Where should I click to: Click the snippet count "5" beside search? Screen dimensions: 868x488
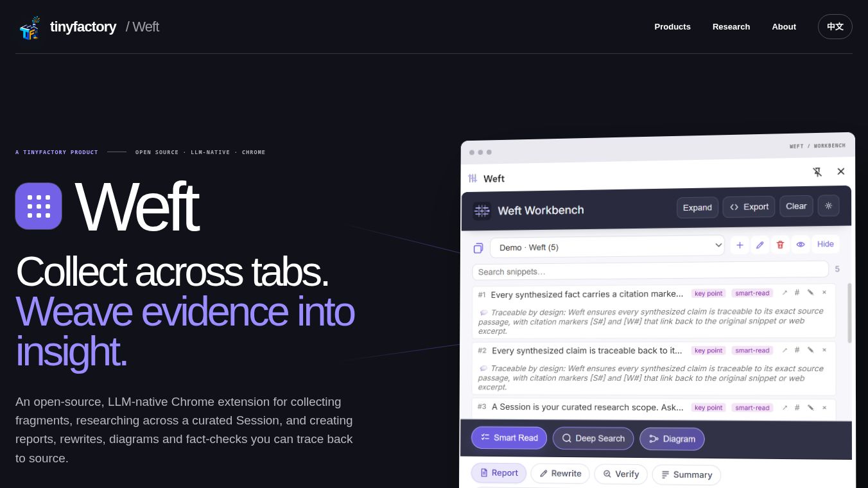click(x=837, y=269)
